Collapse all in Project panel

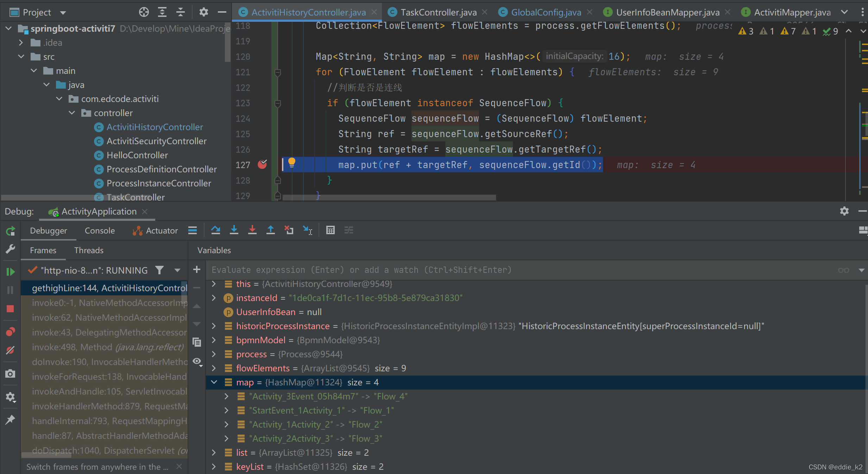[180, 12]
